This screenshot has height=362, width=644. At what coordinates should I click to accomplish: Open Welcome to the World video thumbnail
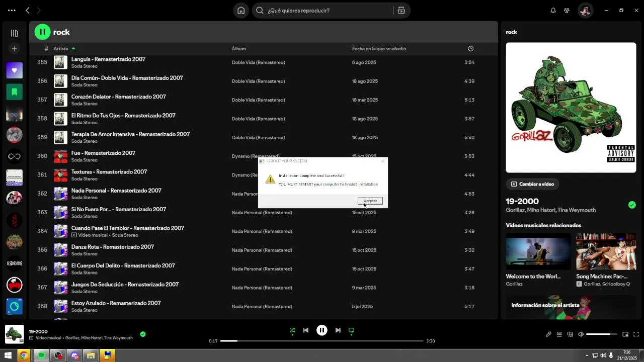tap(538, 252)
